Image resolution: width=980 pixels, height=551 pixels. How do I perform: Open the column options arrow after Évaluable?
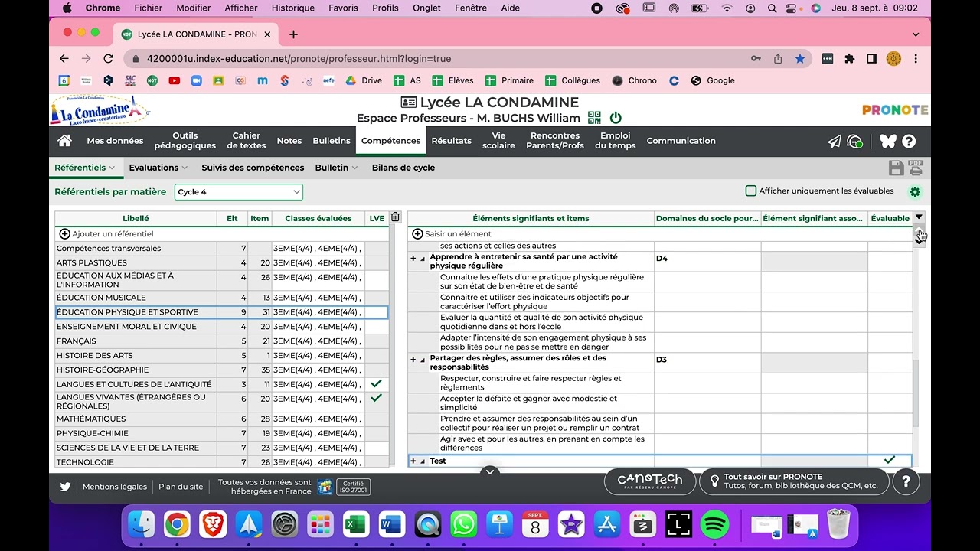click(x=919, y=217)
